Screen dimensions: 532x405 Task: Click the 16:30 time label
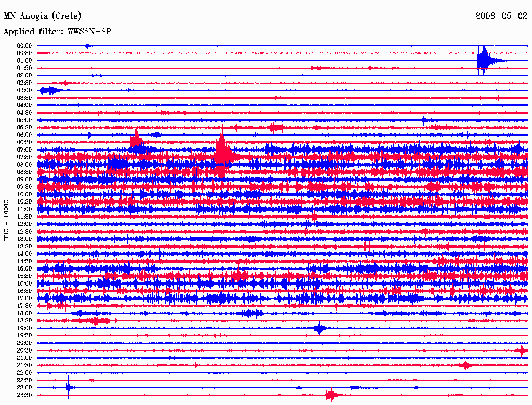point(24,291)
